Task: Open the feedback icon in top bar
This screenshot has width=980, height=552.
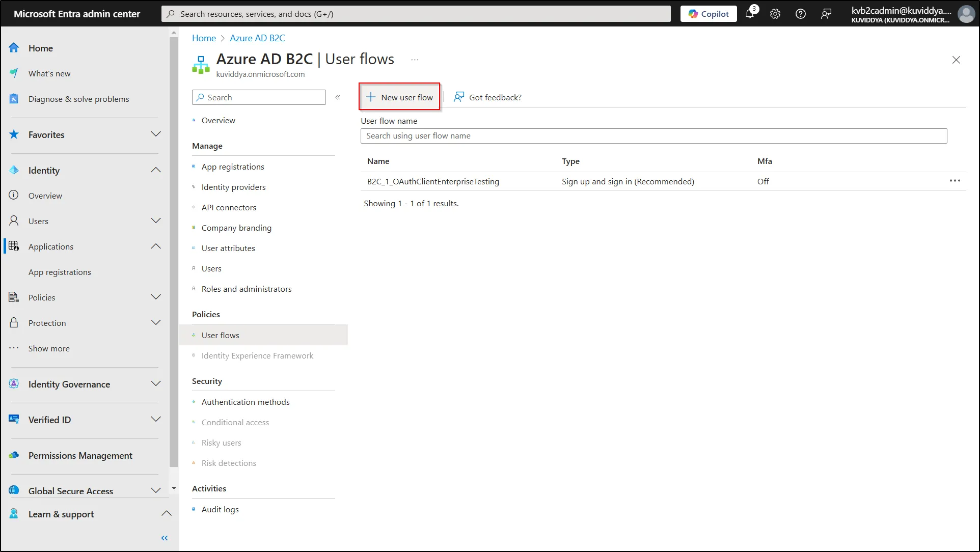Action: coord(826,14)
